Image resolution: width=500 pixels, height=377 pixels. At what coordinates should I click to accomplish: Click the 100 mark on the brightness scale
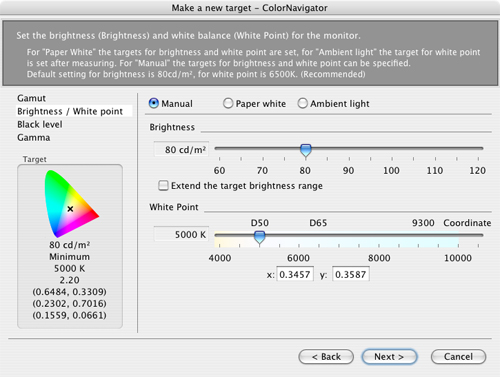[391, 170]
